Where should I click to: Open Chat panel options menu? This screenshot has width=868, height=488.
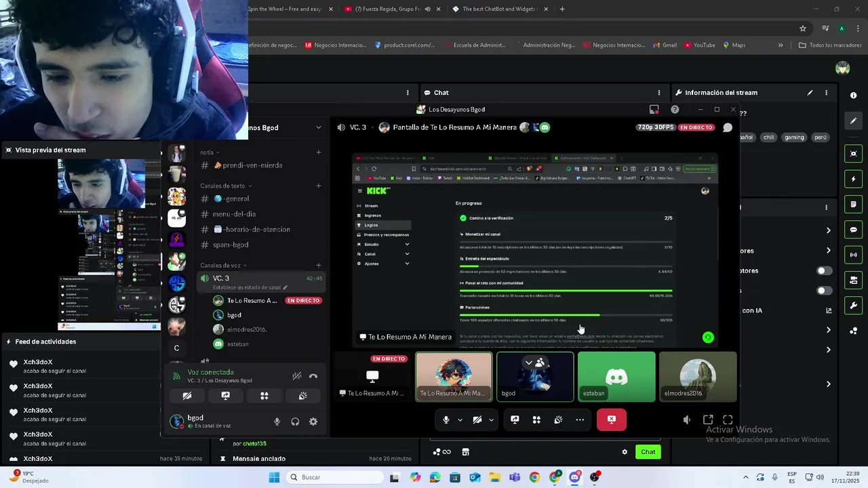coord(658,93)
